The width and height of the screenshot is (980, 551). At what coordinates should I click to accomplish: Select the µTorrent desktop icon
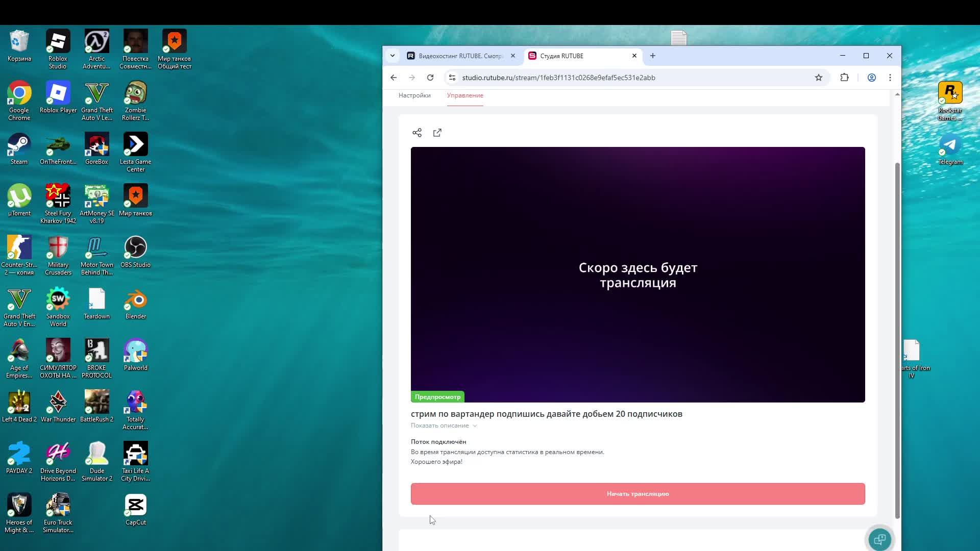tap(19, 201)
